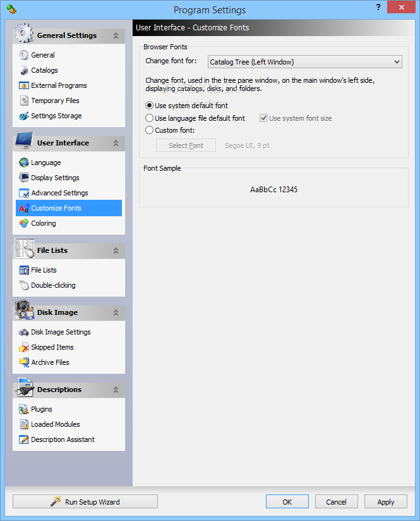
Task: Click the application icon in title bar
Action: (11, 9)
